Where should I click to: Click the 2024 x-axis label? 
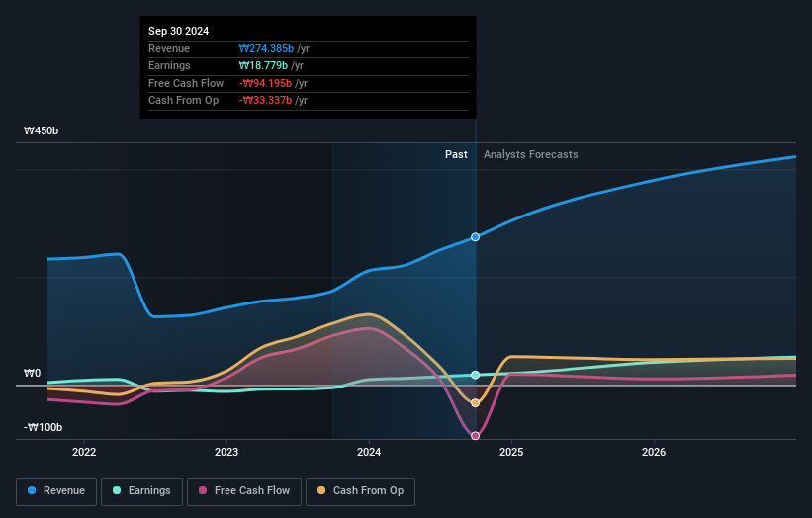click(x=369, y=452)
